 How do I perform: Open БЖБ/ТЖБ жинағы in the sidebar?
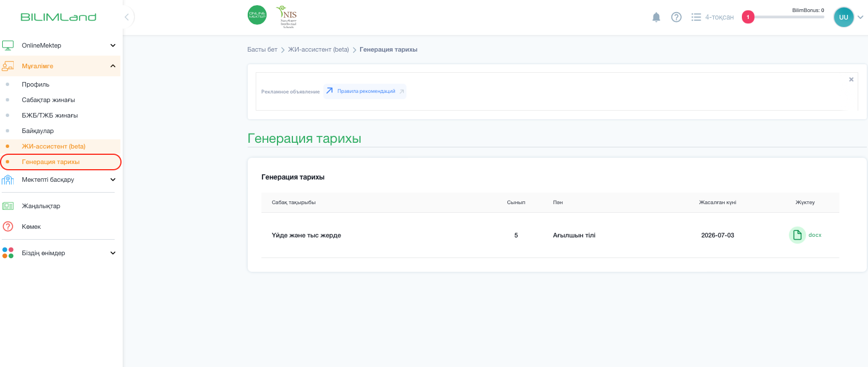(50, 115)
